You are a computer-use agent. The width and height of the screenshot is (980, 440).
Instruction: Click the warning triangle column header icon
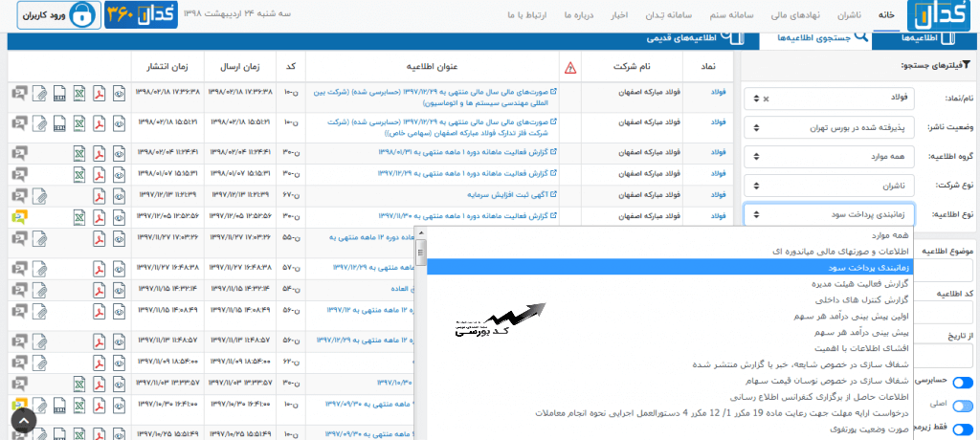pos(570,68)
